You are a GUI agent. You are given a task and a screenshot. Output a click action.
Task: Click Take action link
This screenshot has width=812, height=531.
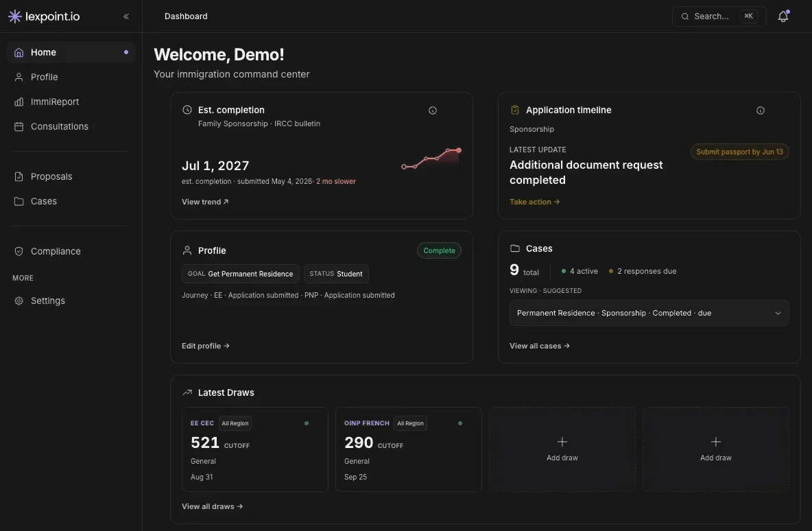pyautogui.click(x=534, y=202)
